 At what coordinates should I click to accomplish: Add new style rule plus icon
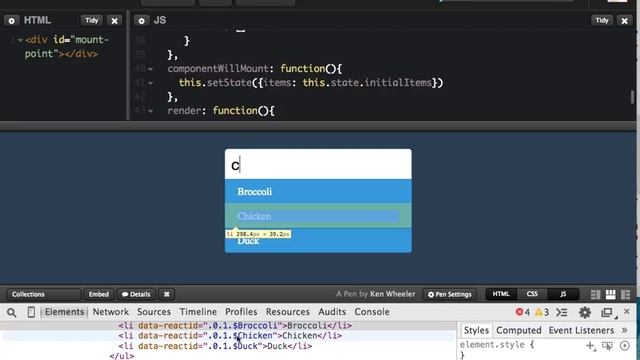pyautogui.click(x=590, y=346)
